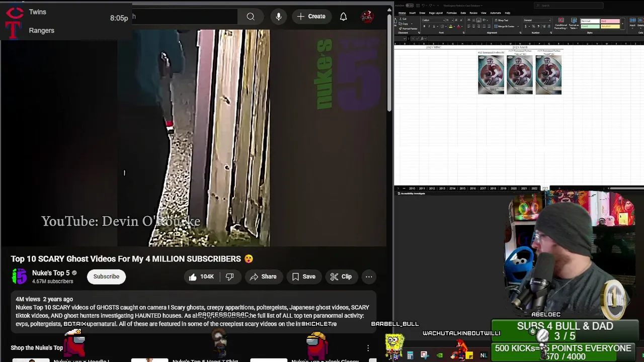Screen dimensions: 644x362
Task: Click the YouTube search magnifier button
Action: point(251,17)
